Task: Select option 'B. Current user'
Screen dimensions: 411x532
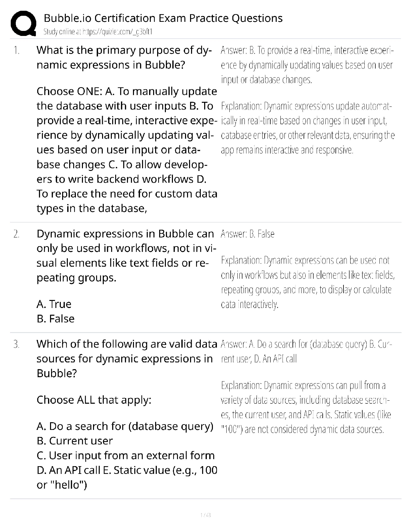Action: click(x=75, y=441)
